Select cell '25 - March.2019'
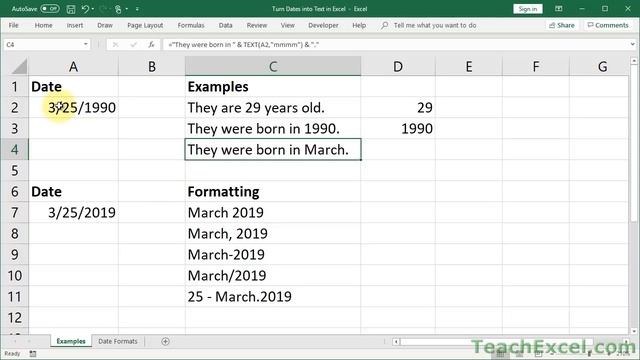640x360 pixels. (x=273, y=297)
